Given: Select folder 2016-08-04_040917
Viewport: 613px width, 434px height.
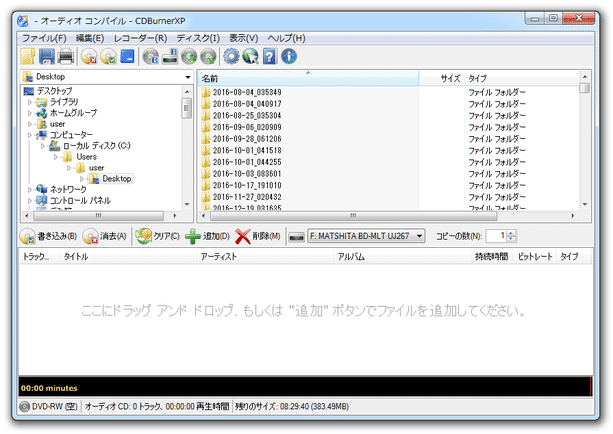Looking at the screenshot, I should (x=247, y=104).
